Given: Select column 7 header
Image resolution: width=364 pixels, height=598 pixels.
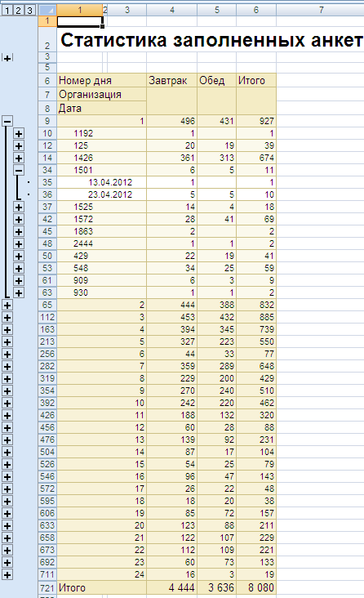Looking at the screenshot, I should (321, 11).
